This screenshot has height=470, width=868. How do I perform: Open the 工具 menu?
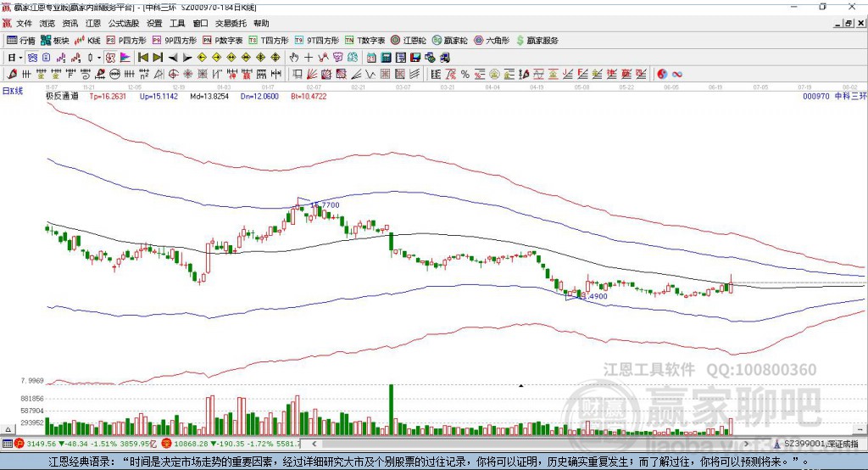point(177,24)
